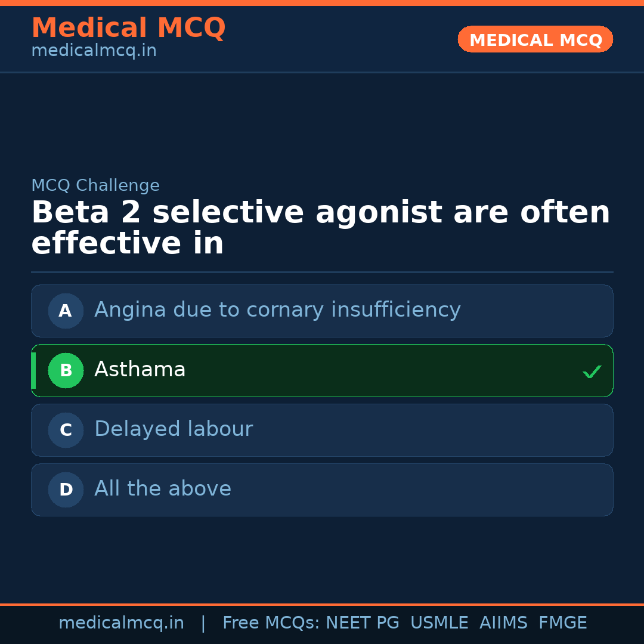Image resolution: width=644 pixels, height=644 pixels.
Task: Select answer option All the above
Action: (x=322, y=490)
